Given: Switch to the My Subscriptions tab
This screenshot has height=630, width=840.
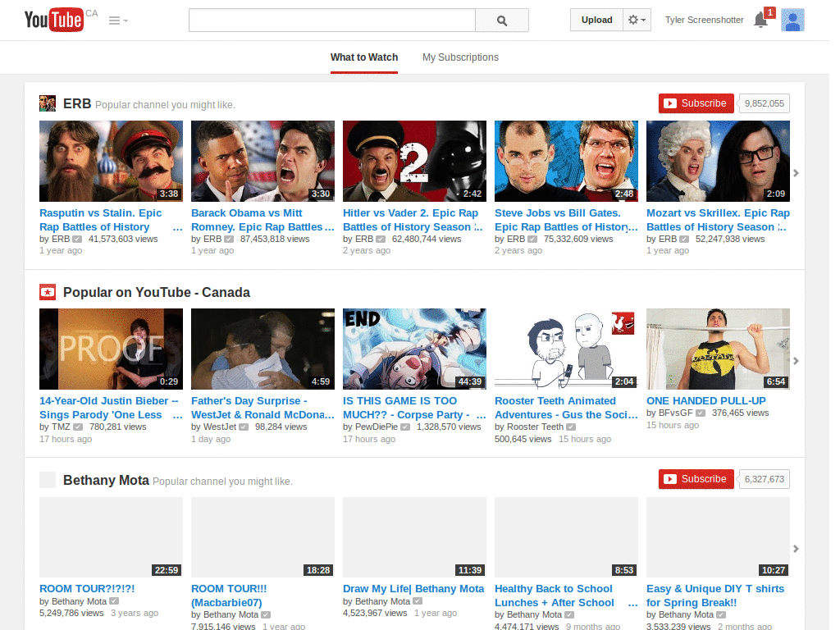Looking at the screenshot, I should coord(460,57).
